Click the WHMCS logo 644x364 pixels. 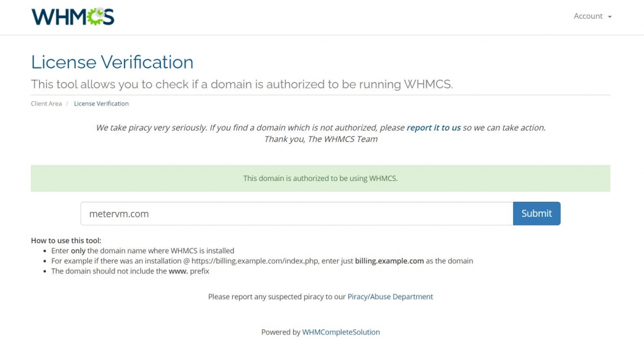click(x=73, y=16)
